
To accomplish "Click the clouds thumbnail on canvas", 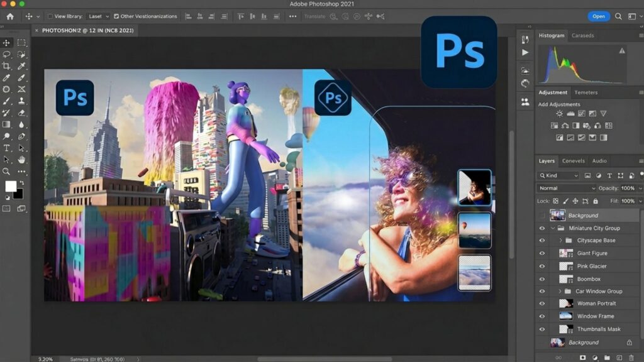I will [474, 273].
